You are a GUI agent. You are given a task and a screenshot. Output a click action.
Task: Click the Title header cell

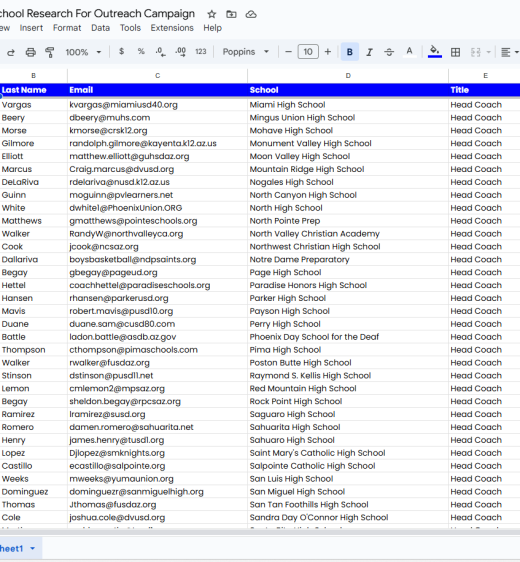pos(485,90)
